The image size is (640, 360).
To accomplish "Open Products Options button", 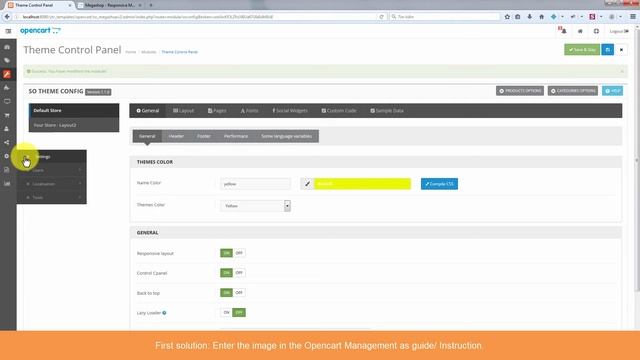I will point(520,91).
